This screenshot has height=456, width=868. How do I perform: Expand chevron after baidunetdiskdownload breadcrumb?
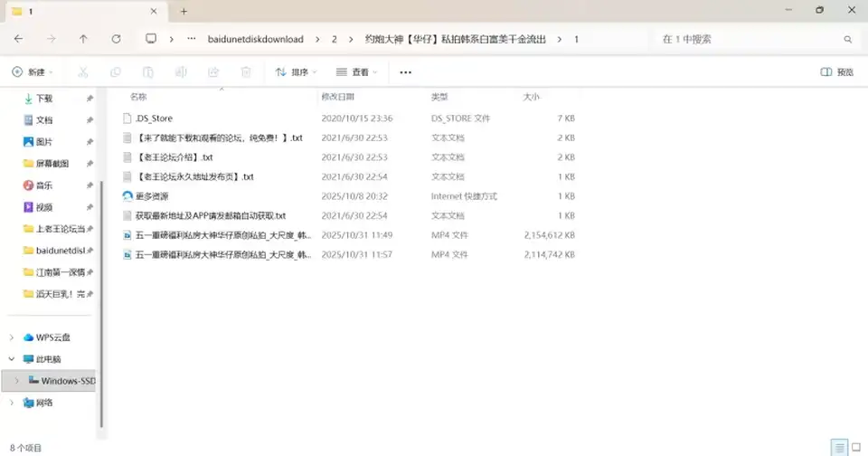(317, 39)
